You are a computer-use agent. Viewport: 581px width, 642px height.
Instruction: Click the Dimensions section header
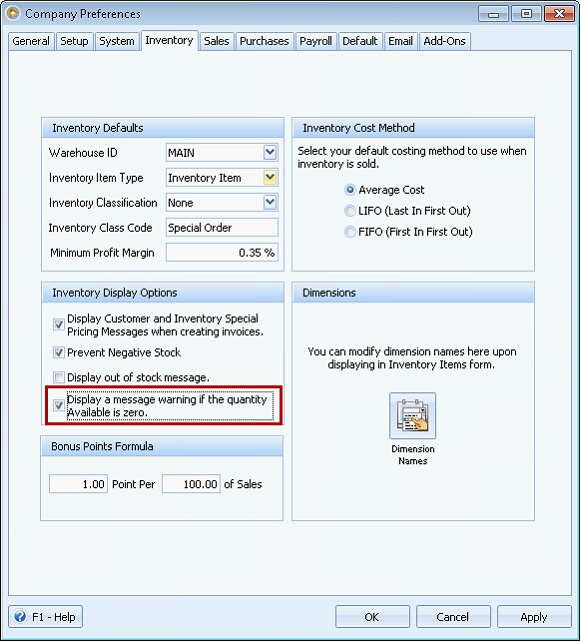click(413, 292)
